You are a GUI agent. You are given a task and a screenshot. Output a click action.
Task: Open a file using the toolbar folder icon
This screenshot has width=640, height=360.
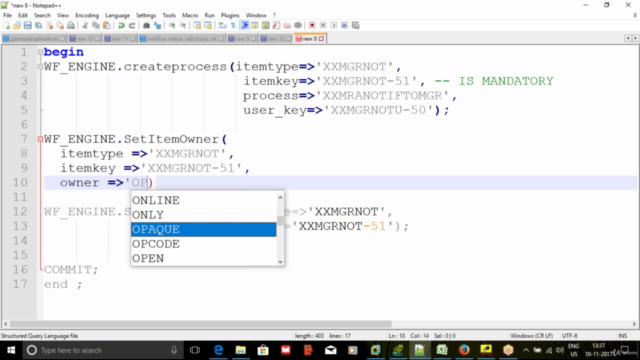click(17, 25)
